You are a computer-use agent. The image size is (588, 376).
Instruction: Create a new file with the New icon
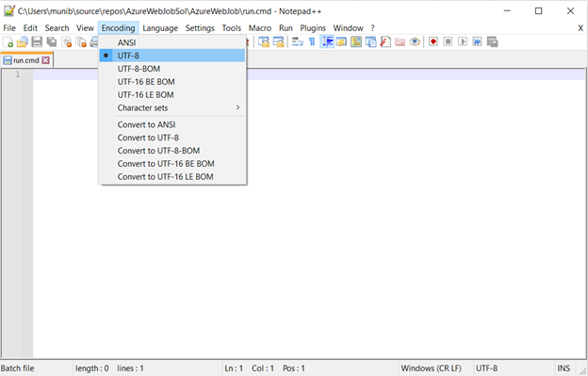coord(8,42)
